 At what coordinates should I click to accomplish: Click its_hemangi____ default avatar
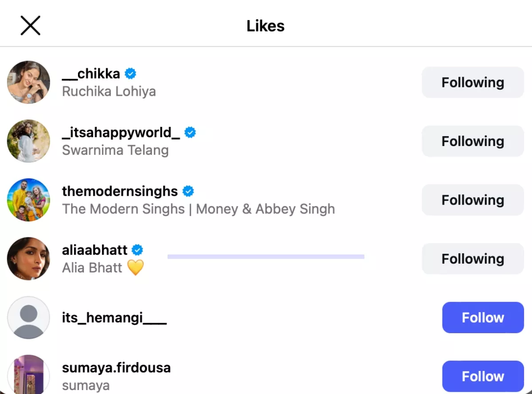pos(28,318)
